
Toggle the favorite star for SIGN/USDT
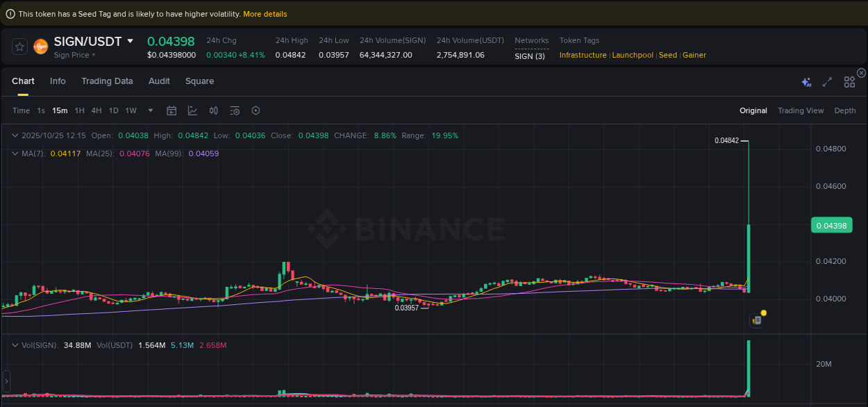point(19,47)
